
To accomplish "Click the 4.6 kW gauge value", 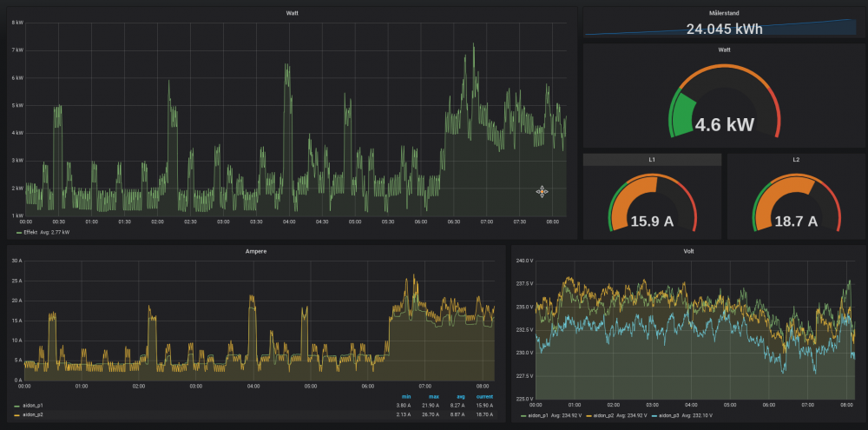I will pyautogui.click(x=724, y=125).
